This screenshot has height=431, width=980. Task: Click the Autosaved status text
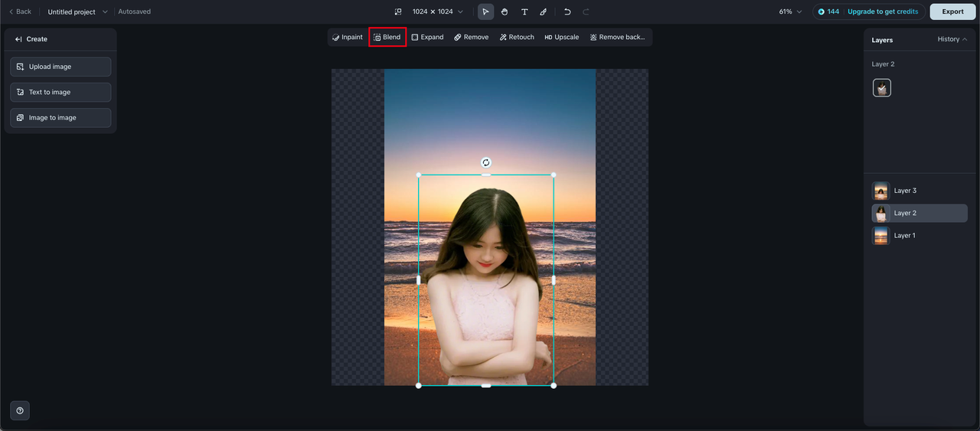coord(135,11)
